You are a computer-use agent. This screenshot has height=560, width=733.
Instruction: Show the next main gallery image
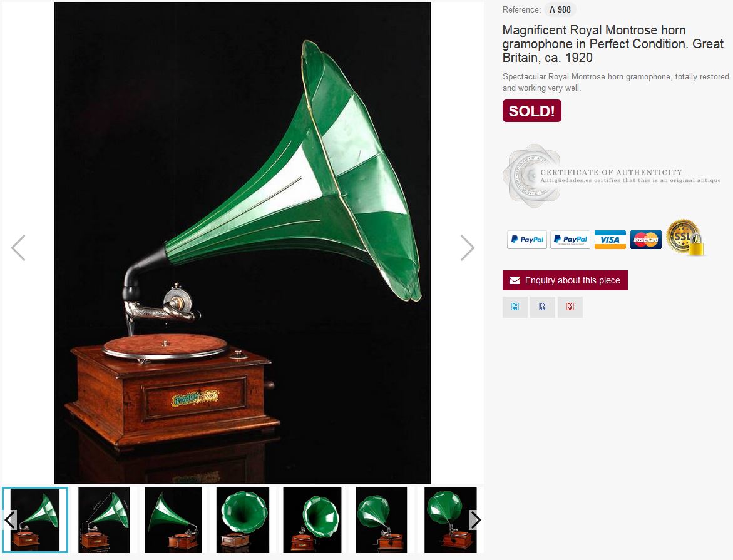pos(467,248)
